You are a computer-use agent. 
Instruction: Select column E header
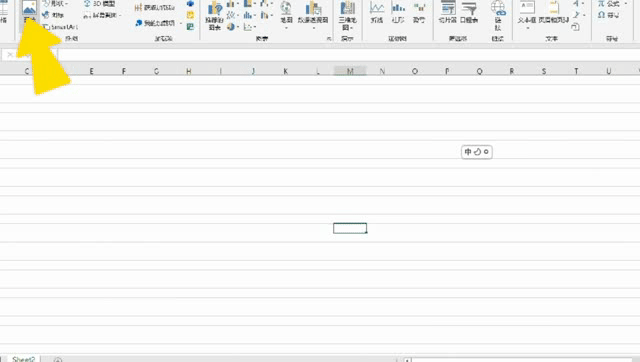91,71
